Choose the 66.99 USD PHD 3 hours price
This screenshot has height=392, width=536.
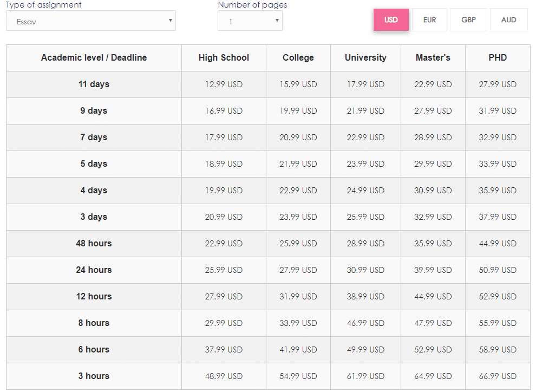[498, 376]
